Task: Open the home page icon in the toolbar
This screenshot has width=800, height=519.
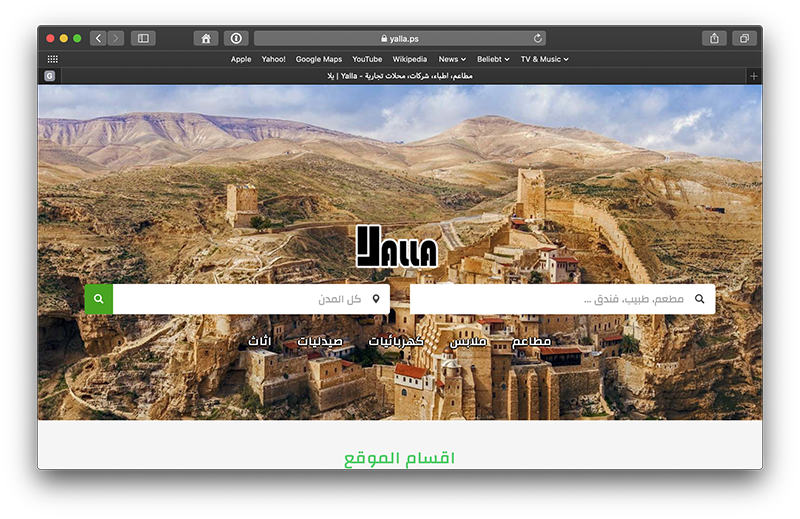Action: [206, 38]
